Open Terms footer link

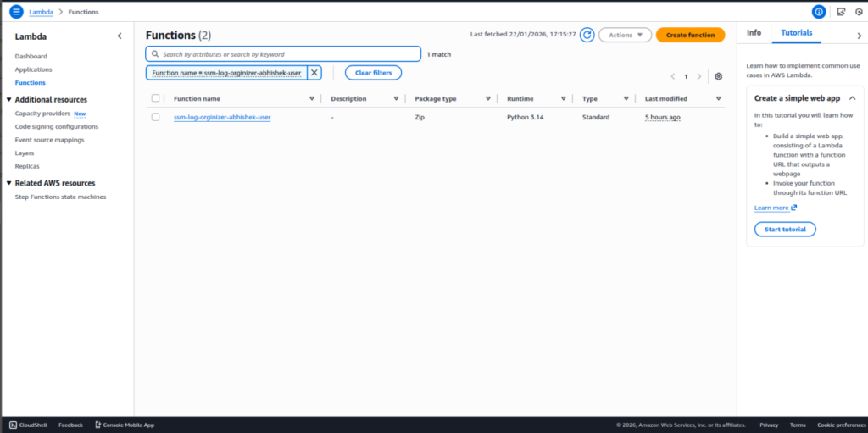[x=798, y=425]
